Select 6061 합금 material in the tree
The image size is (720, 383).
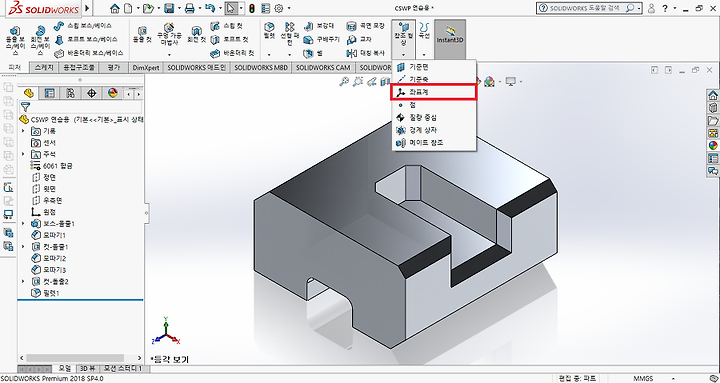(51, 166)
